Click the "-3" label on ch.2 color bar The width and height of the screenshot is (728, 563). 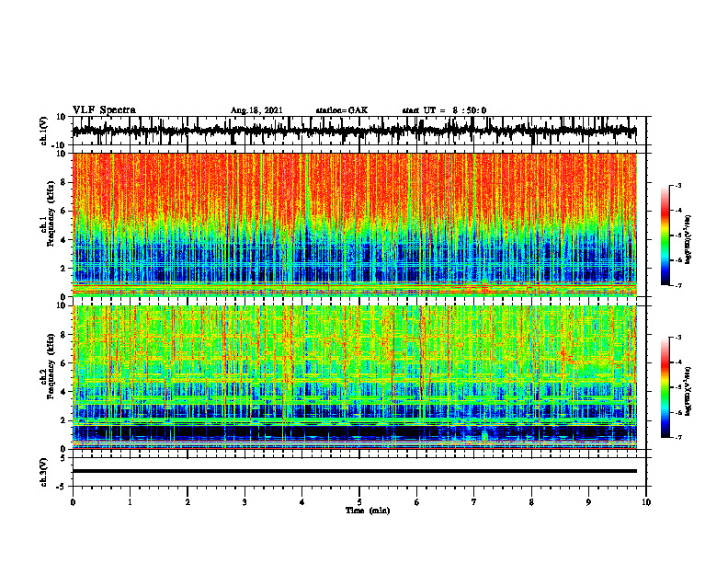click(678, 338)
